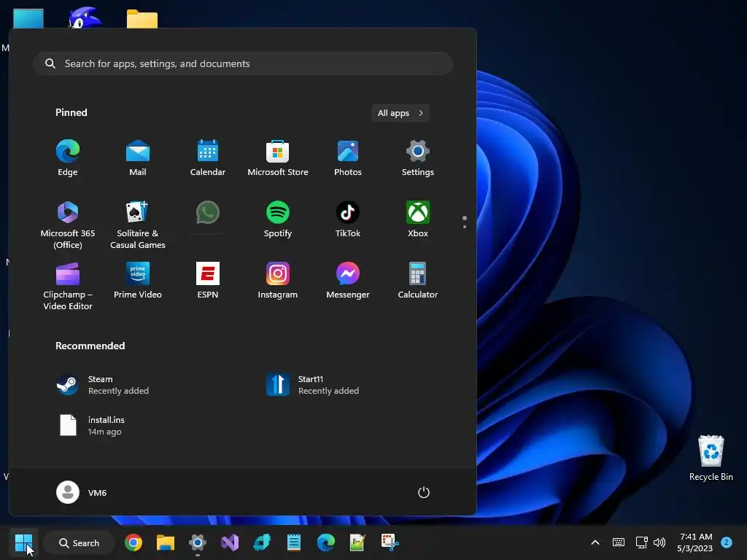Open Edge from pinned apps

68,158
